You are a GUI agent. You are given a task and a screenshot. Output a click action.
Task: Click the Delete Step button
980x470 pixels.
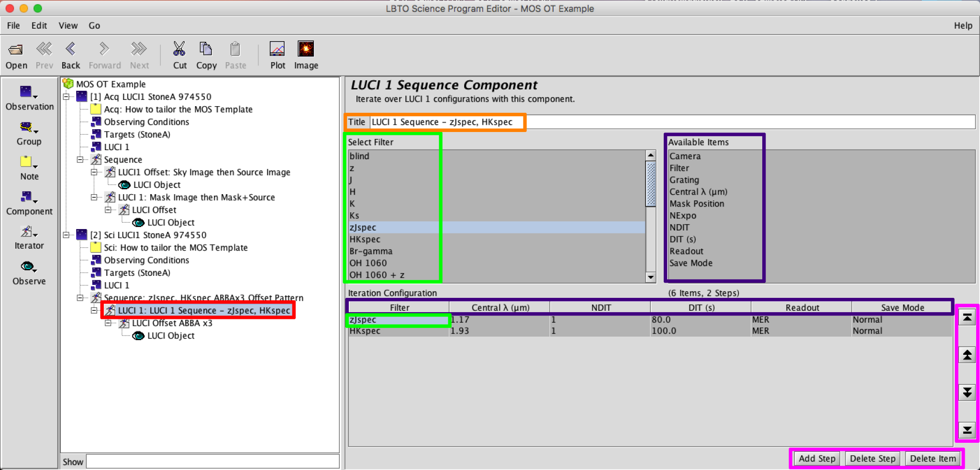tap(873, 459)
